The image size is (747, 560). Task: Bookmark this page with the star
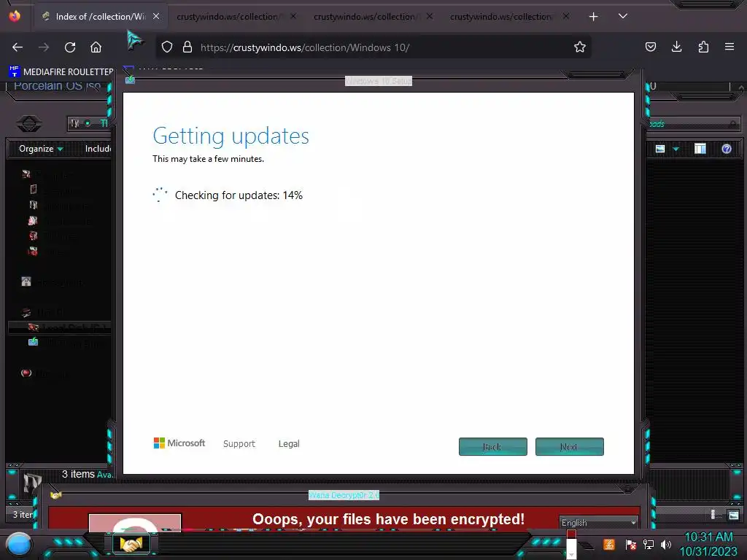pos(580,47)
